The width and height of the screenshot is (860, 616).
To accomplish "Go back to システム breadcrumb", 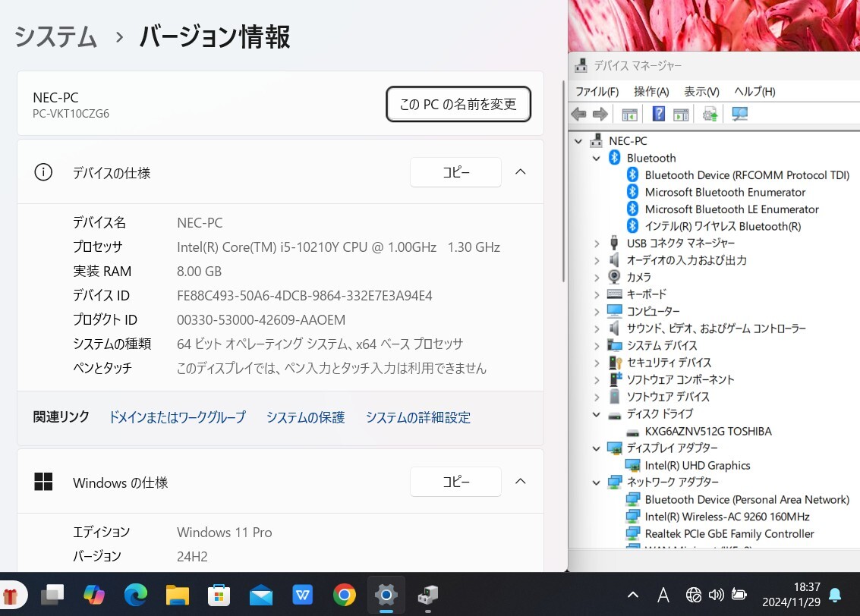I will (56, 36).
